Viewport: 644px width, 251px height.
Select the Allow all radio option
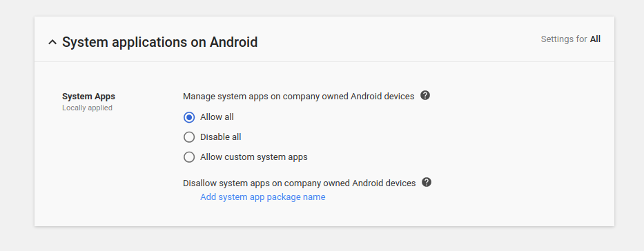[x=189, y=117]
